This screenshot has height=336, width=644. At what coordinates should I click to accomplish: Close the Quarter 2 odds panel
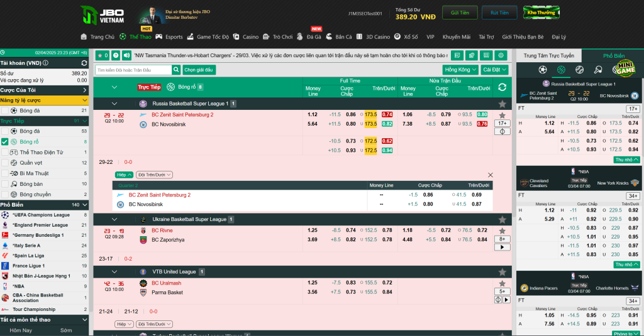click(490, 175)
